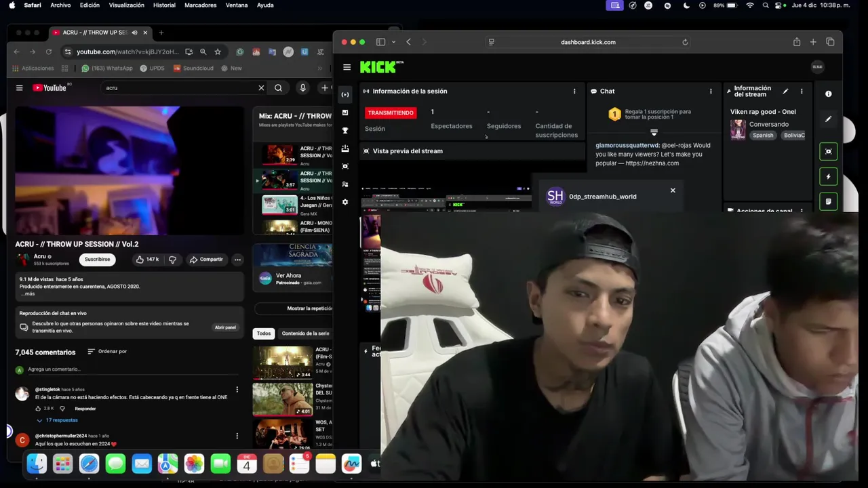Select the Todos filter chip

pos(264,333)
